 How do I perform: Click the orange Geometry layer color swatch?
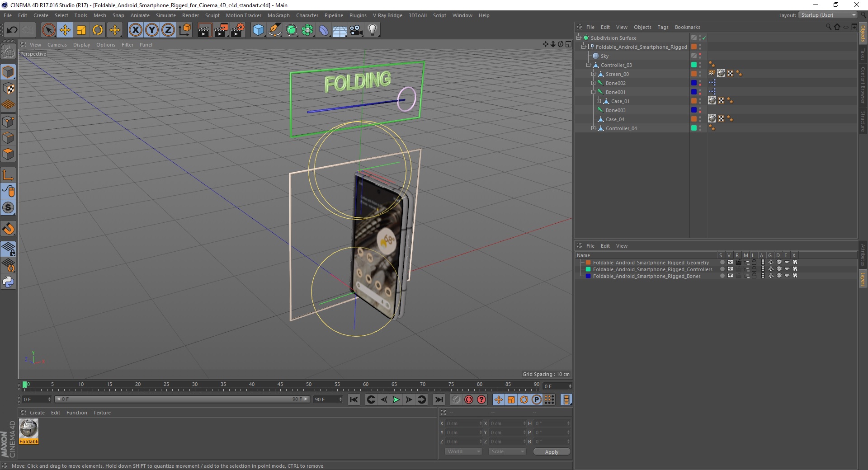pyautogui.click(x=588, y=262)
